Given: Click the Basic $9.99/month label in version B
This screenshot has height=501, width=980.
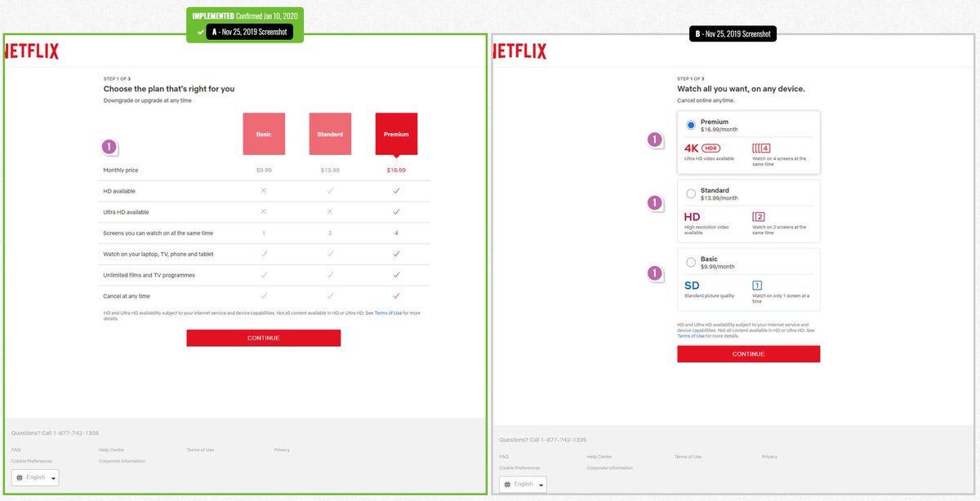Looking at the screenshot, I should pos(718,262).
